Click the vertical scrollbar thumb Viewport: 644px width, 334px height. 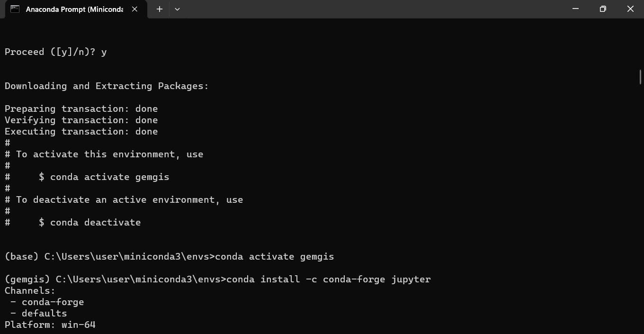coord(640,77)
